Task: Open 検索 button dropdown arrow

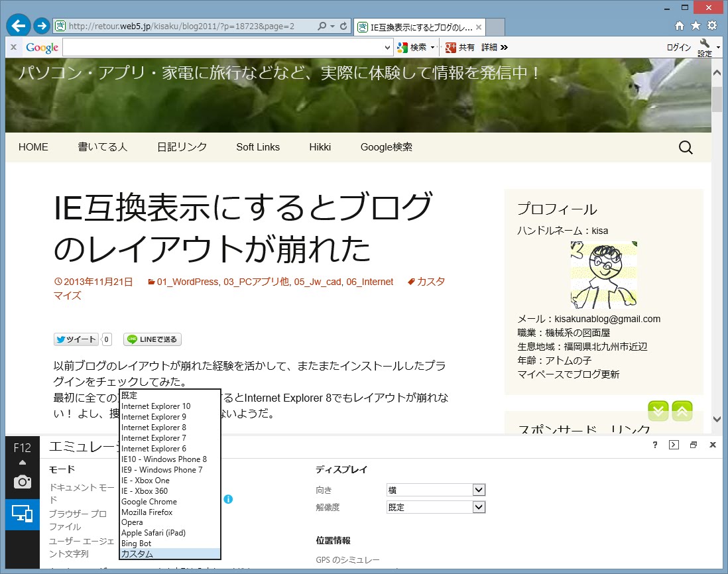Action: point(432,47)
